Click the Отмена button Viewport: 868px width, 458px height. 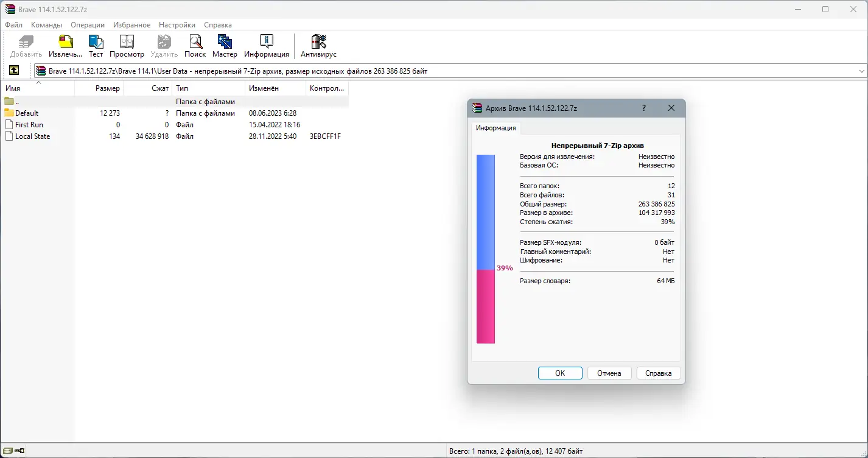609,373
